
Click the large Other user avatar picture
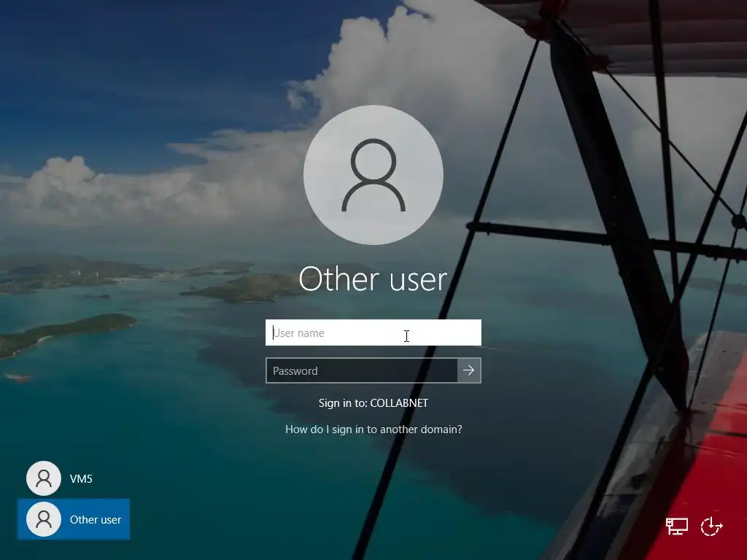(x=373, y=175)
